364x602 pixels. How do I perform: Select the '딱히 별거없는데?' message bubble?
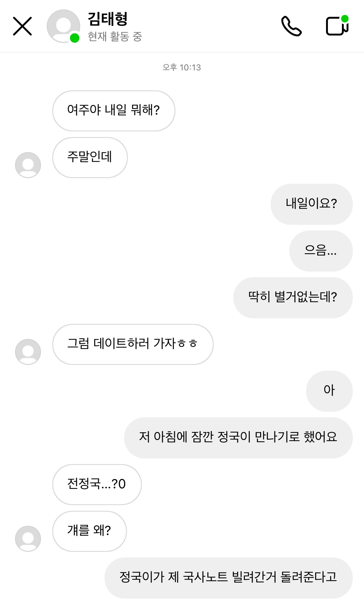point(293,297)
